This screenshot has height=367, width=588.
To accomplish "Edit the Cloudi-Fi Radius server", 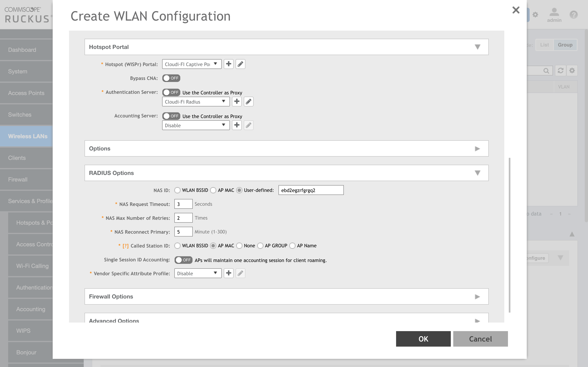I will tap(248, 102).
